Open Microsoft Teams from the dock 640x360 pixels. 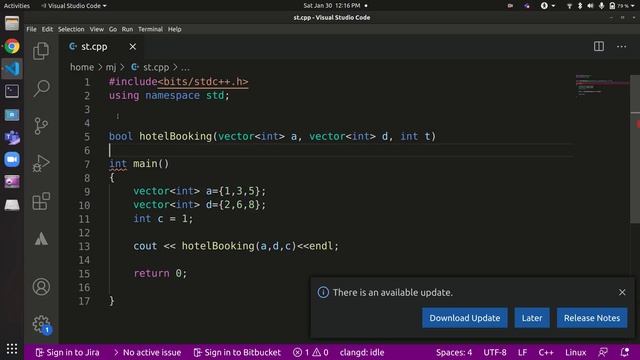point(12,137)
